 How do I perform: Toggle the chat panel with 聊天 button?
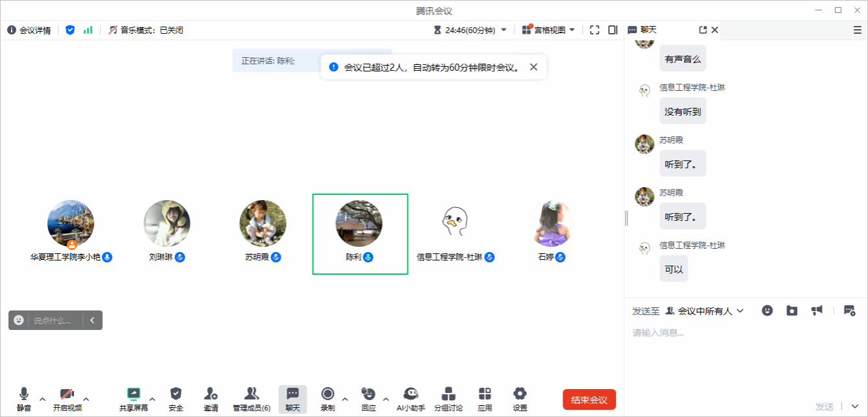click(x=292, y=394)
